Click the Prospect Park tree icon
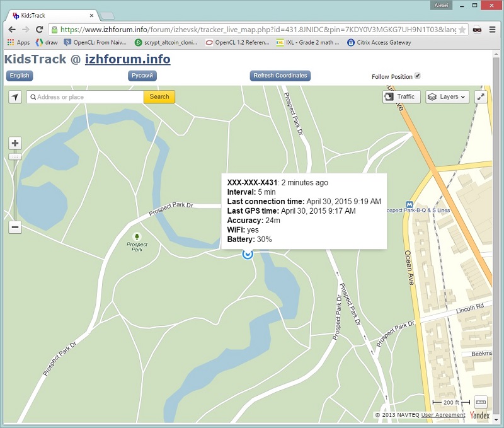The height and width of the screenshot is (428, 504). (x=137, y=237)
